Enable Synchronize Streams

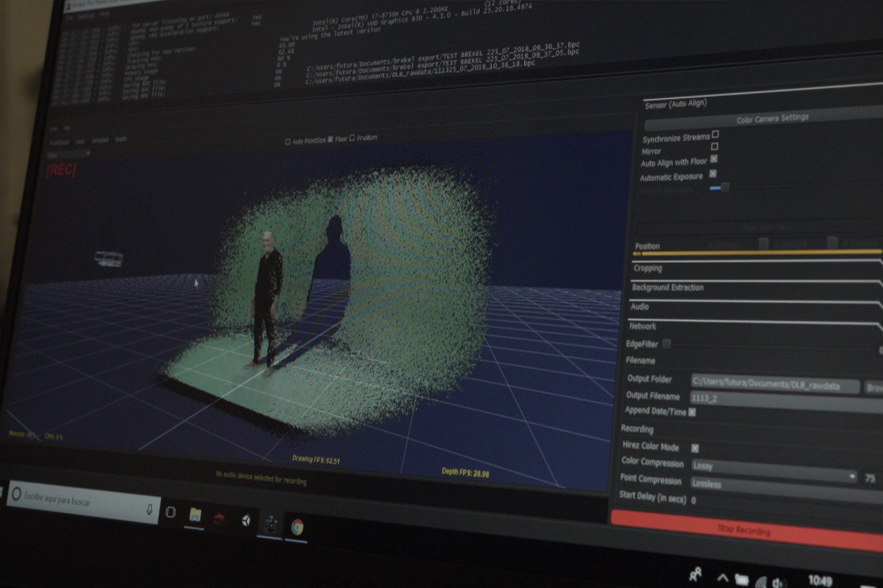pyautogui.click(x=715, y=134)
